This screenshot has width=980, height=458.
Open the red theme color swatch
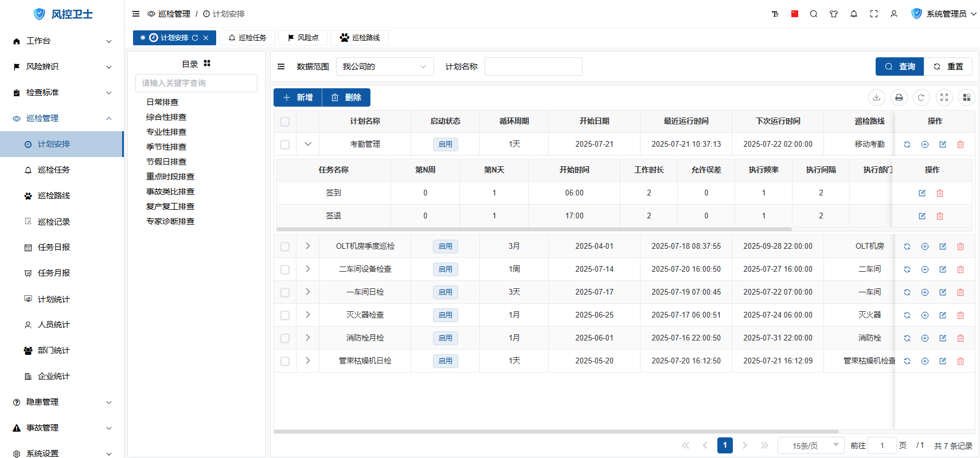click(795, 14)
